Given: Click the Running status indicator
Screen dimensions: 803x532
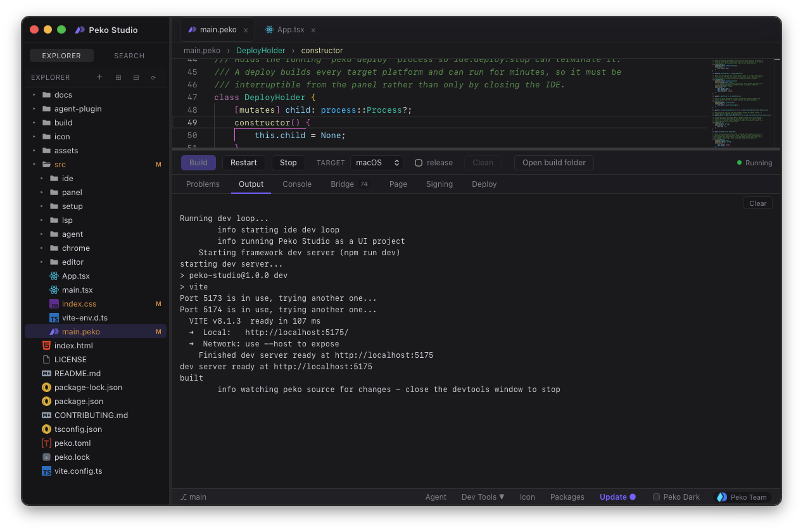Looking at the screenshot, I should 755,163.
